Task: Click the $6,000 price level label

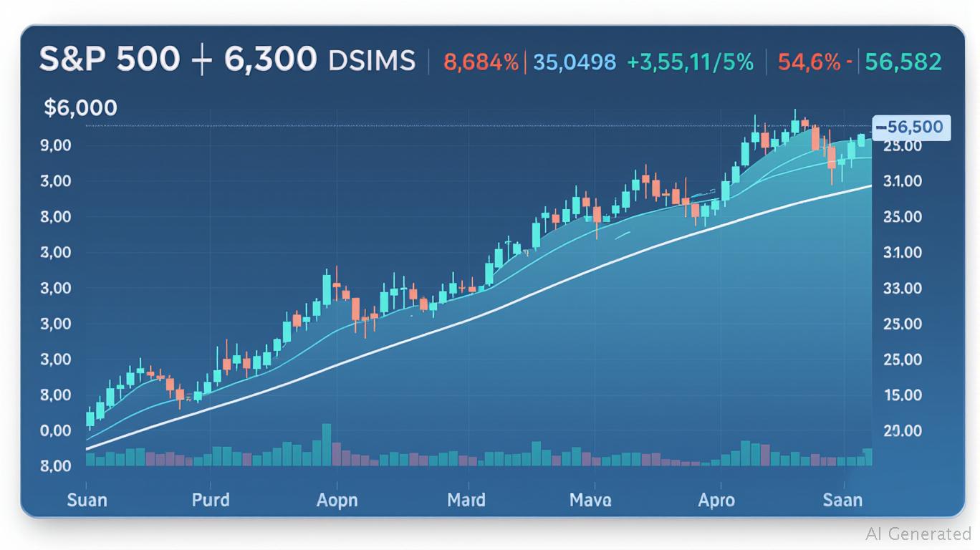Action: coord(80,108)
